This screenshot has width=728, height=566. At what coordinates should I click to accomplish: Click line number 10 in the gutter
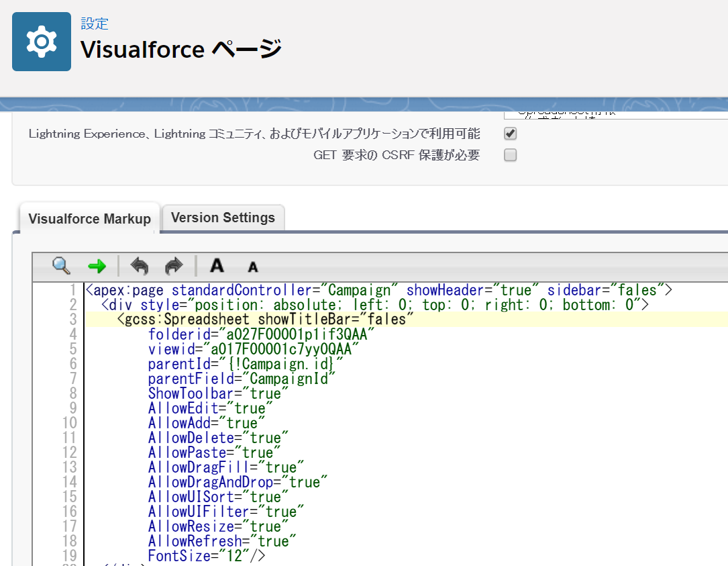70,424
